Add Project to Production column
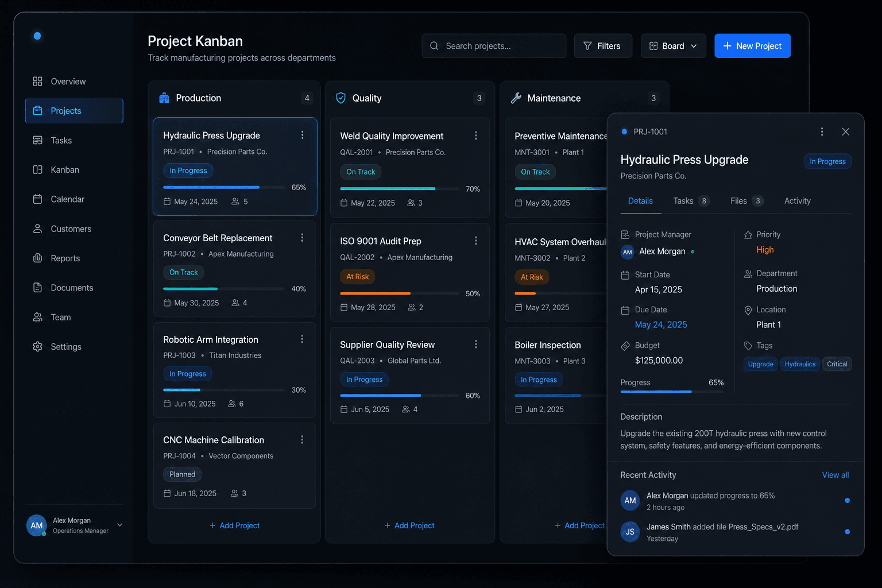Screen dimensions: 882x588 click(234, 525)
